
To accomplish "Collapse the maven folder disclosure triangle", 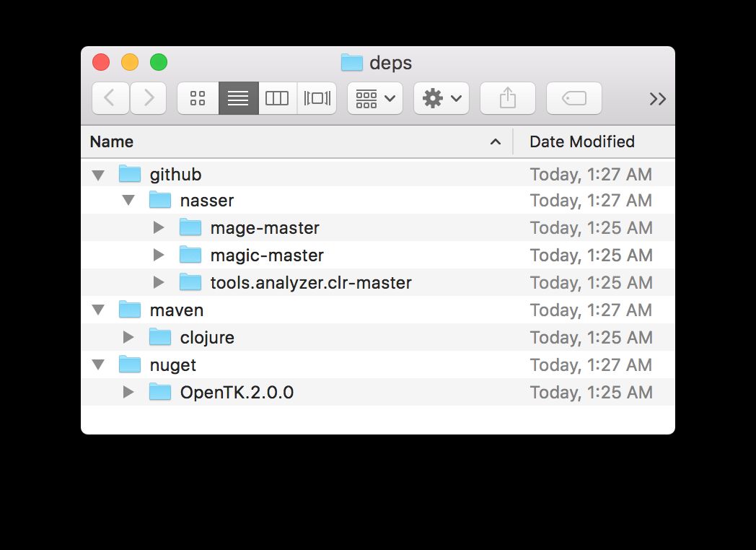I will (x=98, y=310).
